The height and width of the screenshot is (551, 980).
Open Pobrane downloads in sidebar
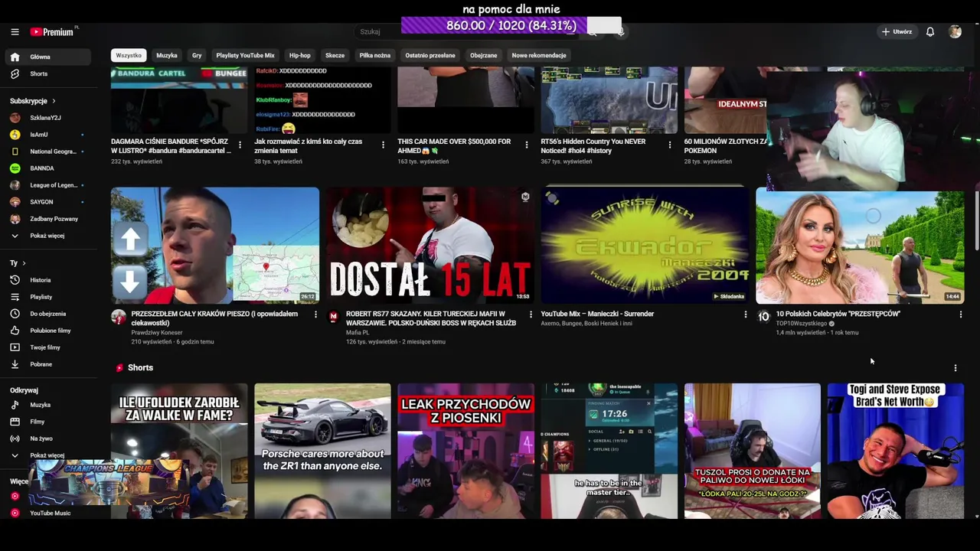pos(48,364)
